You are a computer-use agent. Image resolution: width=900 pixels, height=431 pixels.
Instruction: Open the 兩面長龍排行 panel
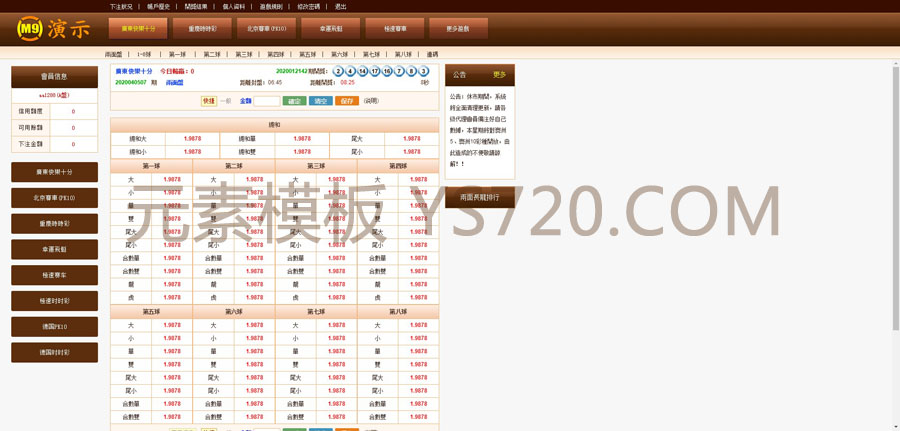(480, 197)
